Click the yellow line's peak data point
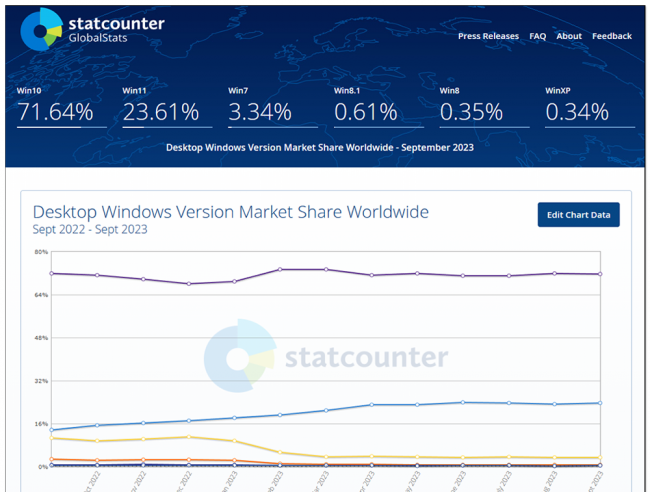The image size is (650, 492). click(x=189, y=437)
